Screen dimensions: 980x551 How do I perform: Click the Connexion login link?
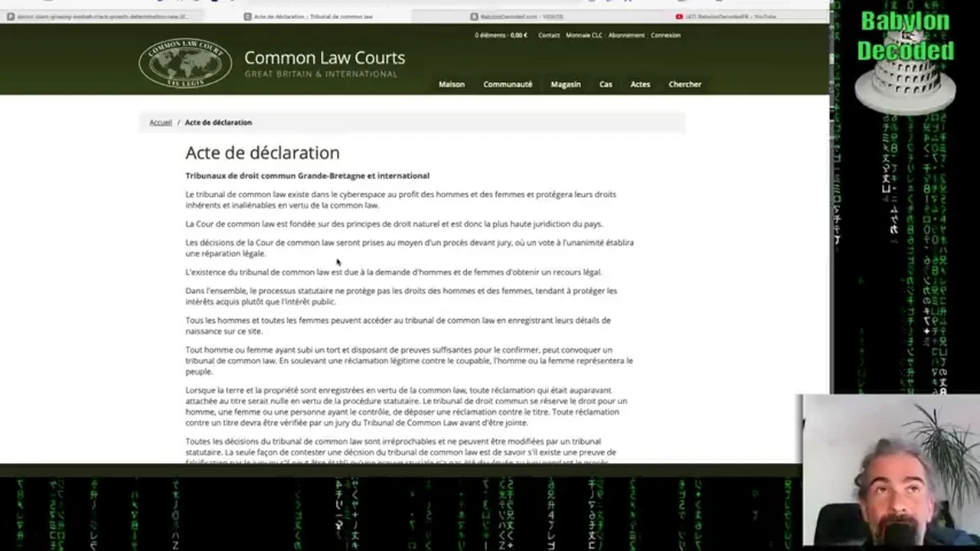point(666,35)
